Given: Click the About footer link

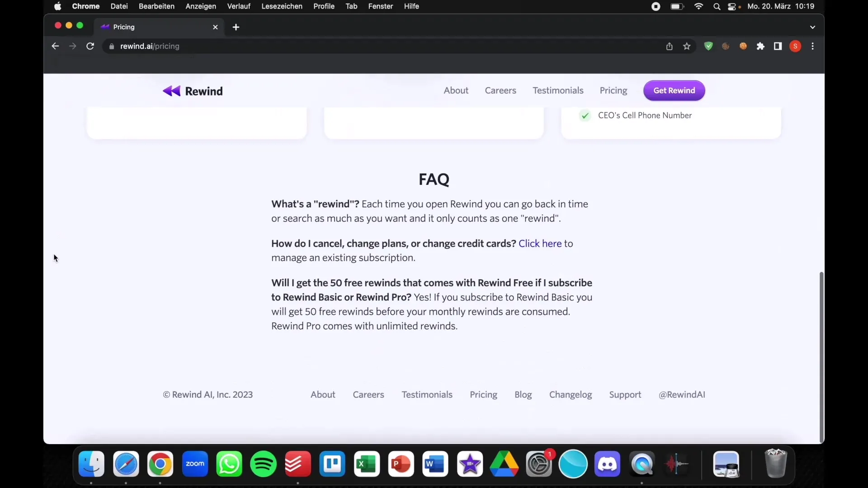Looking at the screenshot, I should point(322,394).
